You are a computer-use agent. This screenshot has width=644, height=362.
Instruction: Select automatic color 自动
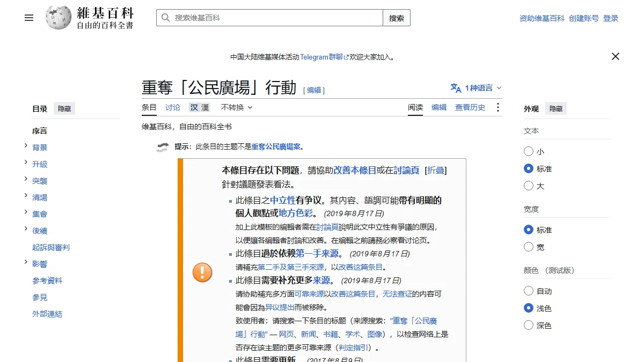[529, 291]
